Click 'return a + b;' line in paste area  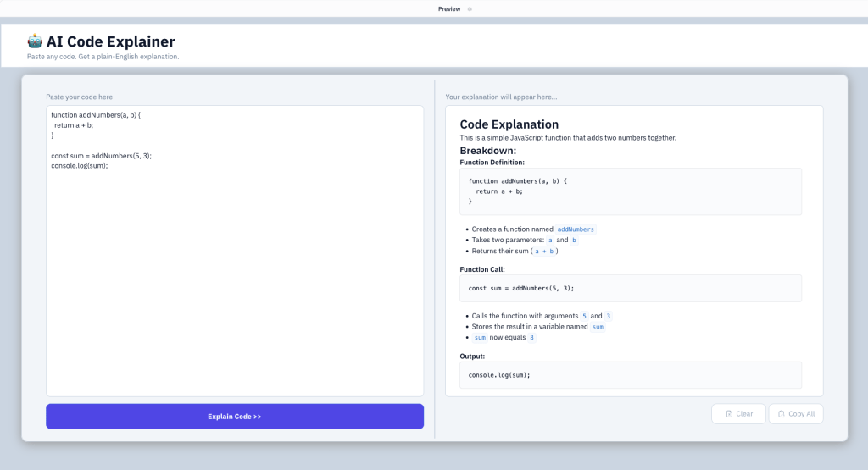click(74, 125)
